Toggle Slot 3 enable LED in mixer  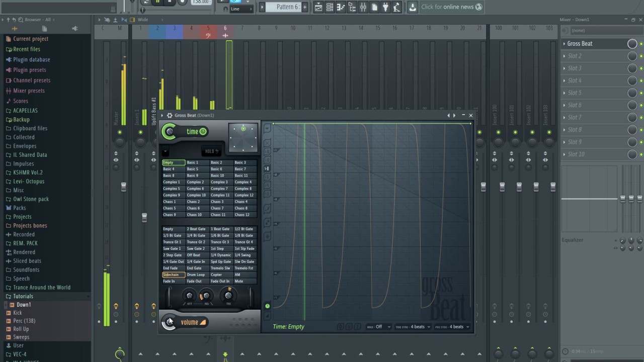coord(641,68)
